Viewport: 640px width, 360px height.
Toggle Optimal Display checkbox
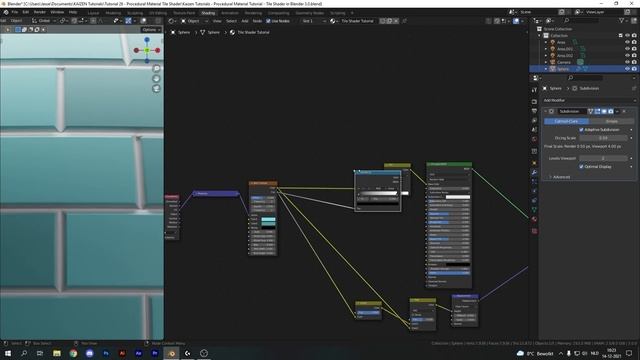coord(581,167)
